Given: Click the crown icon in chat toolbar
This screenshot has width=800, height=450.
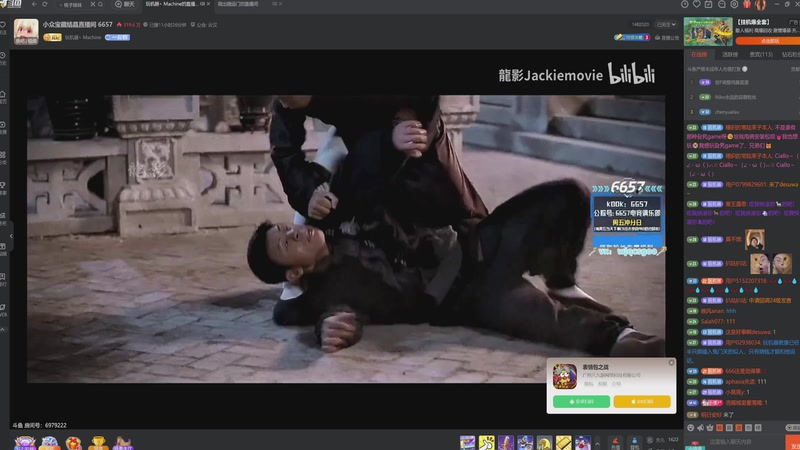Looking at the screenshot, I should (710, 428).
